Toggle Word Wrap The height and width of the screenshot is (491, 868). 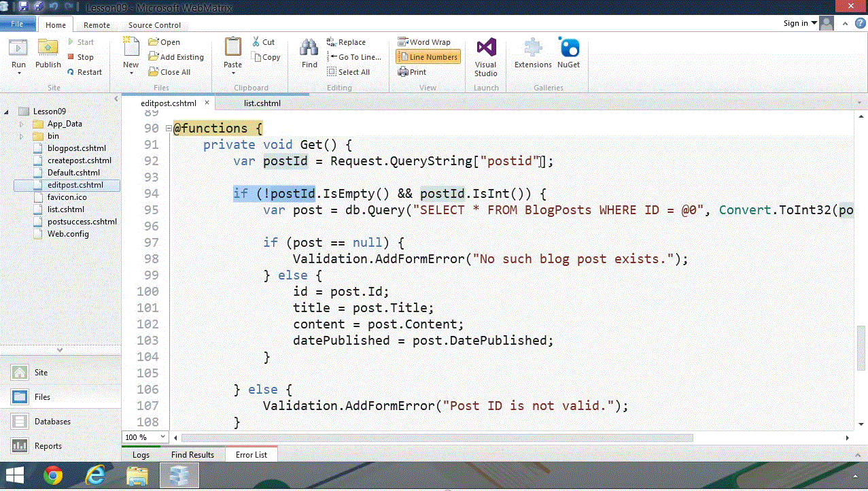point(425,42)
